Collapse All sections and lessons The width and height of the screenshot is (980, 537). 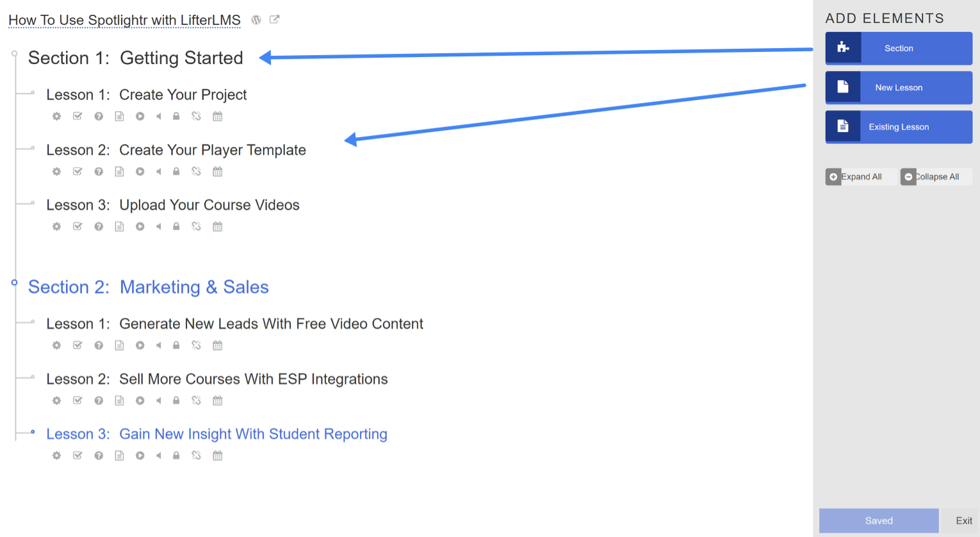tap(936, 177)
